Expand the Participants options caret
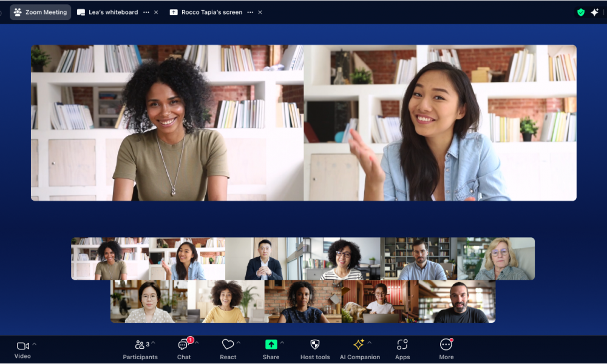 [x=153, y=343]
